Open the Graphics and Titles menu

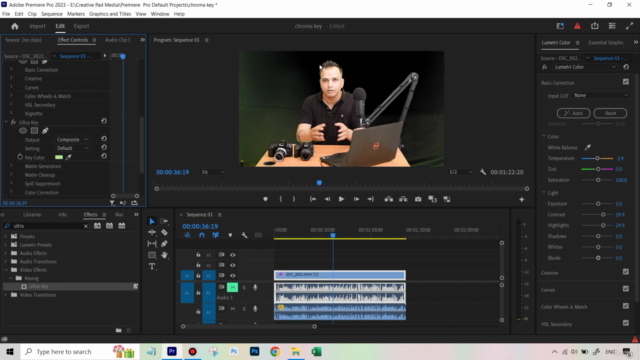click(x=110, y=14)
